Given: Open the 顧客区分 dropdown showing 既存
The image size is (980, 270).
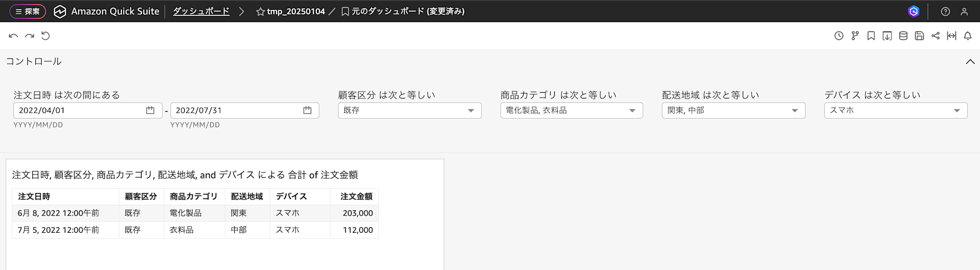Looking at the screenshot, I should 409,110.
